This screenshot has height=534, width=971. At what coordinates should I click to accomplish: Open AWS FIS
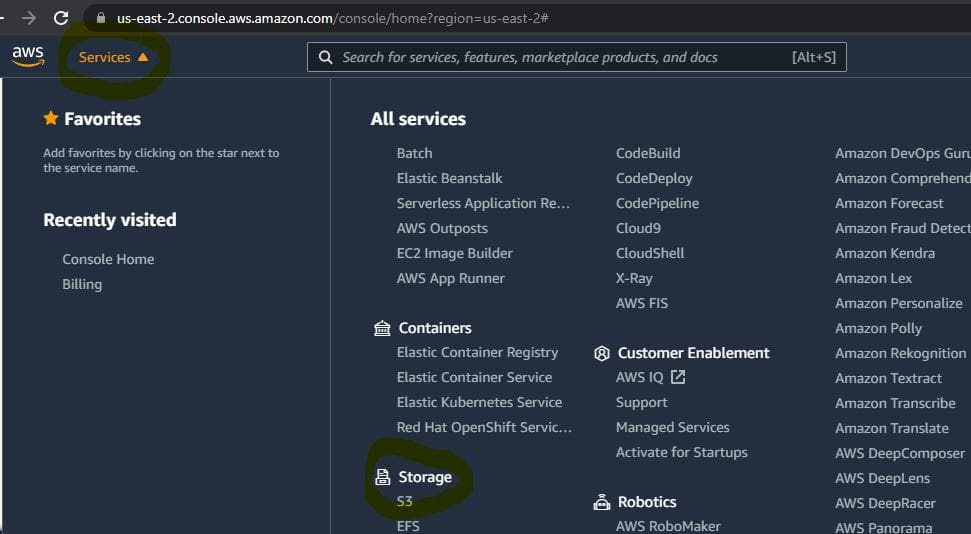(x=642, y=304)
